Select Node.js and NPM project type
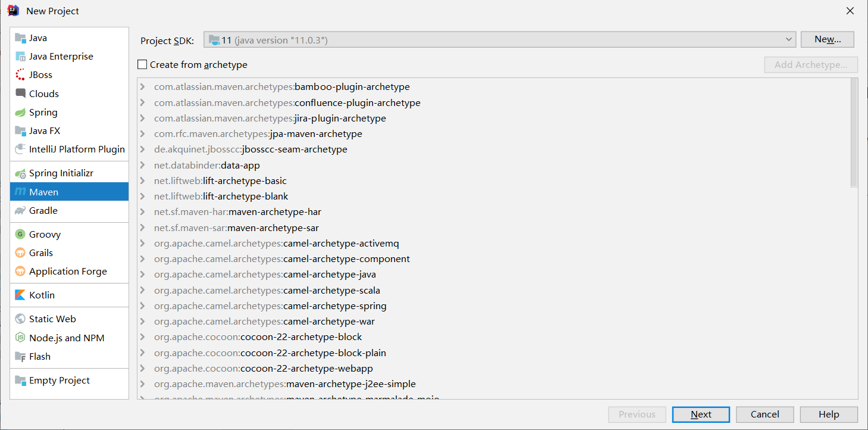 tap(70, 338)
